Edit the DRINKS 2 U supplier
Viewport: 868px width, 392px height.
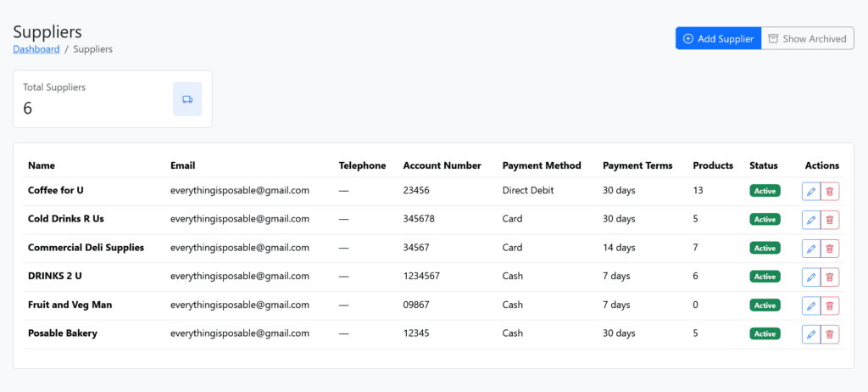[811, 277]
